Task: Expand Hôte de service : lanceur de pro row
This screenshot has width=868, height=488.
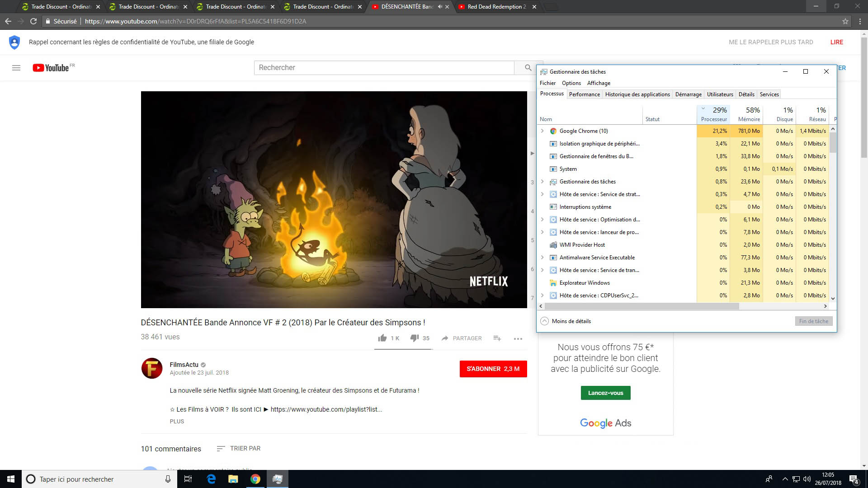Action: [542, 232]
